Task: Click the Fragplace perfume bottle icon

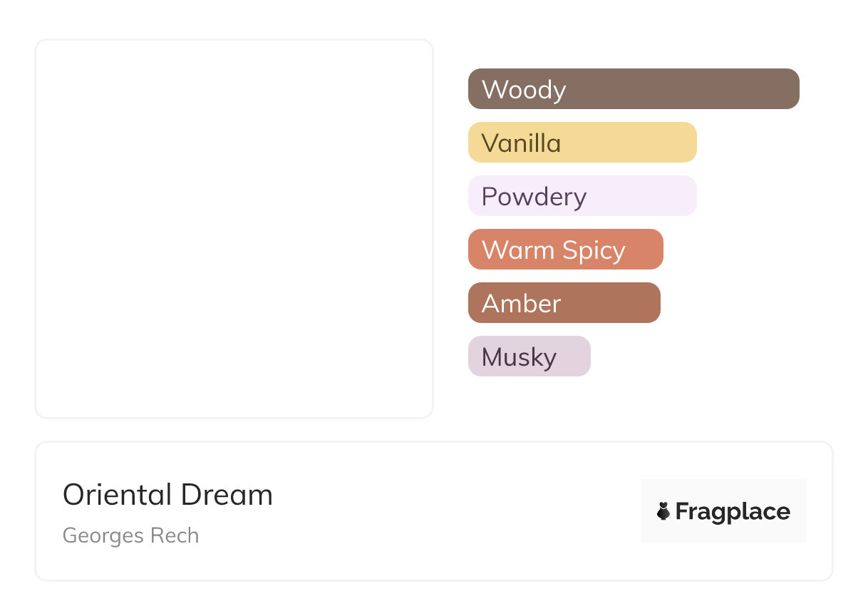Action: [663, 511]
